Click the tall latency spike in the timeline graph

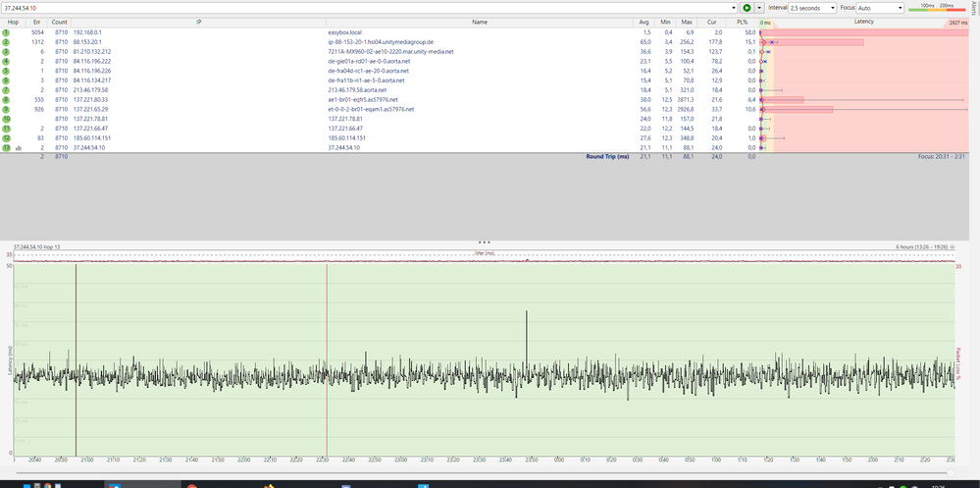(527, 324)
